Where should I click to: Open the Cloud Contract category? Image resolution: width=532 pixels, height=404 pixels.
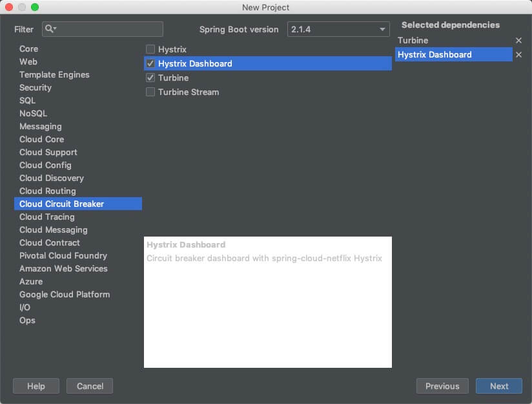[x=78, y=242]
